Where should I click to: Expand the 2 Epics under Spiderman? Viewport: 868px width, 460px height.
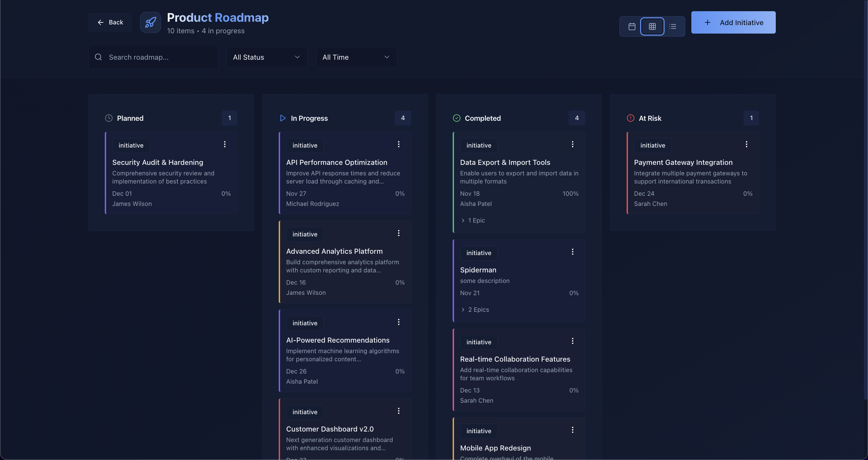(x=475, y=309)
